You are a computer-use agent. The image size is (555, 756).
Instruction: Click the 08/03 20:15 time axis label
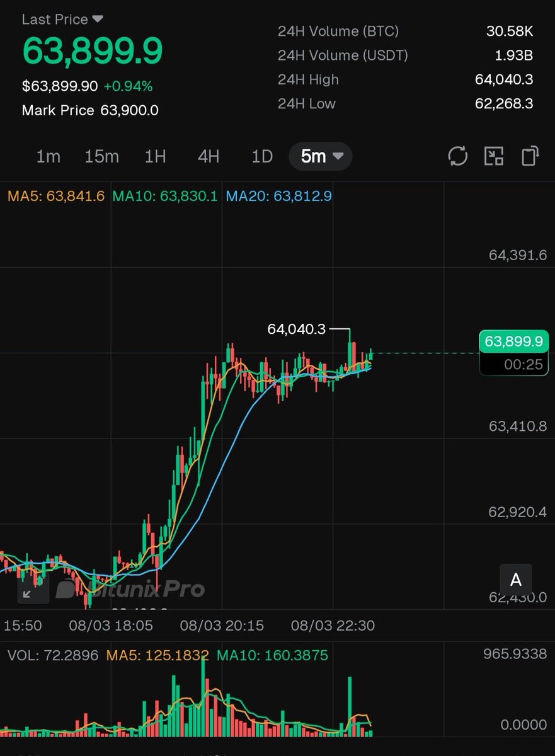(222, 626)
